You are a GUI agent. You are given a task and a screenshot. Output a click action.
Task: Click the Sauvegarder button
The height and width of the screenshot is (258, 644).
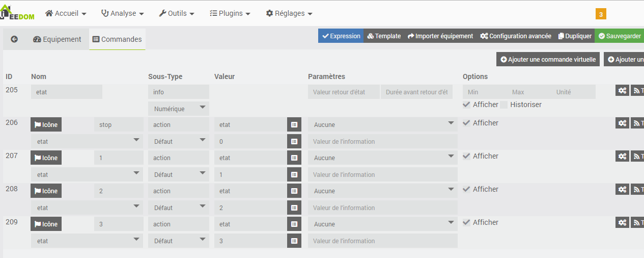click(x=620, y=36)
